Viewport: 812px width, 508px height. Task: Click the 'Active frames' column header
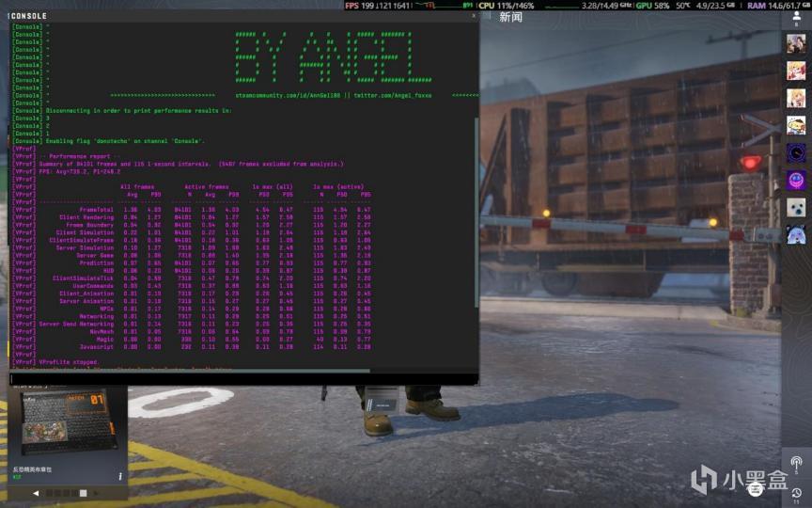click(206, 186)
